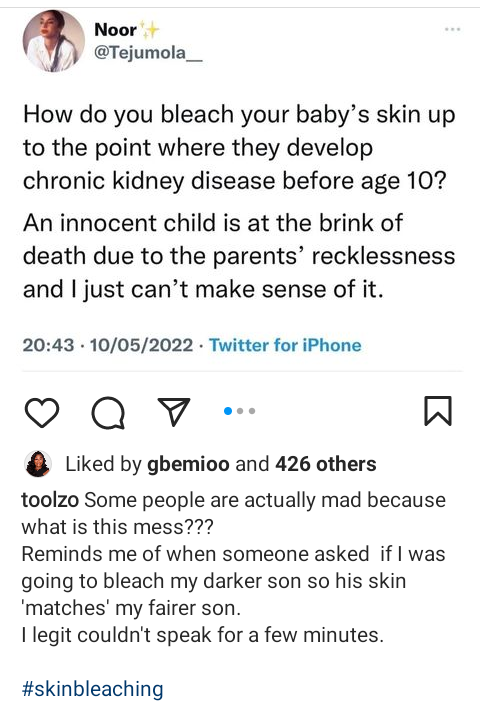This screenshot has width=480, height=707.
Task: Tap the 20:43 · 10/05/2022 timestamp
Action: click(x=108, y=345)
